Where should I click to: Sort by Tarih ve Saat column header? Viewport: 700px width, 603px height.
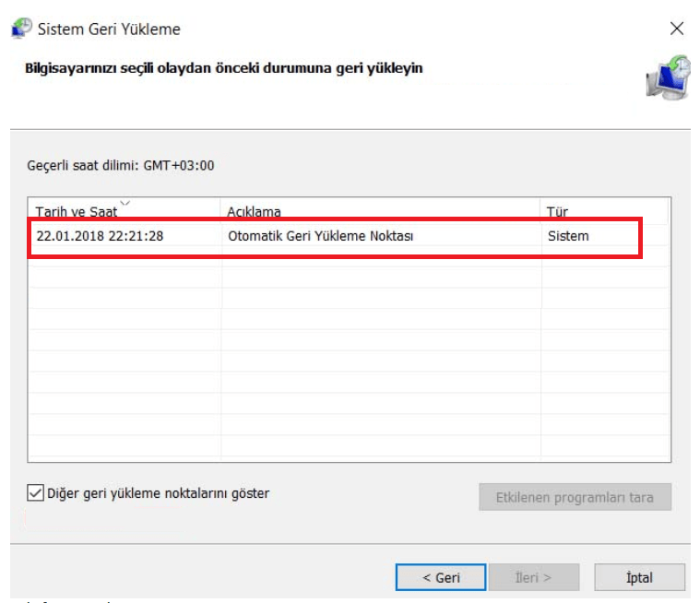tap(124, 210)
